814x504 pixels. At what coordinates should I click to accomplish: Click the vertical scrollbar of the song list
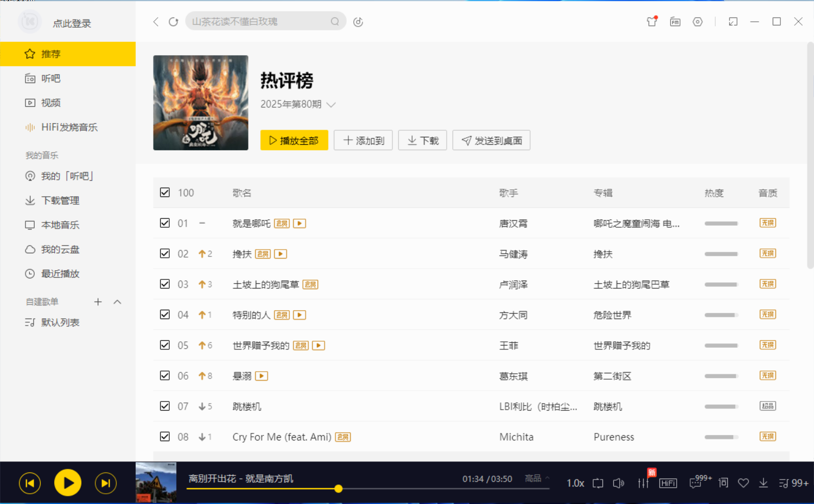coord(810,155)
